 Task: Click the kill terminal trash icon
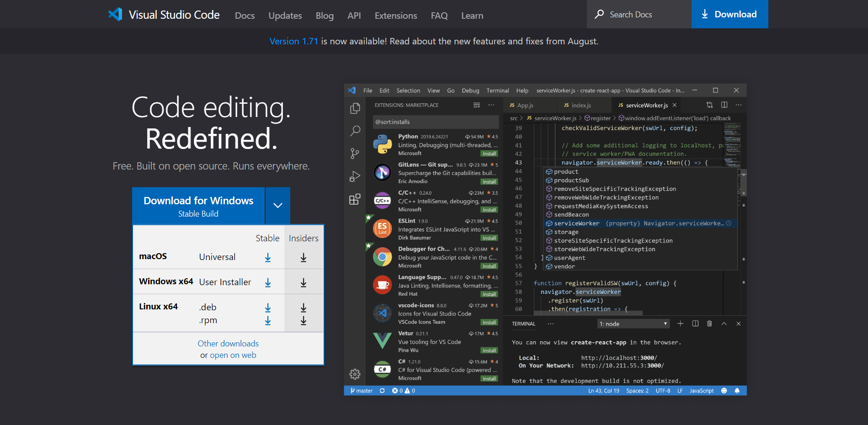(x=709, y=324)
